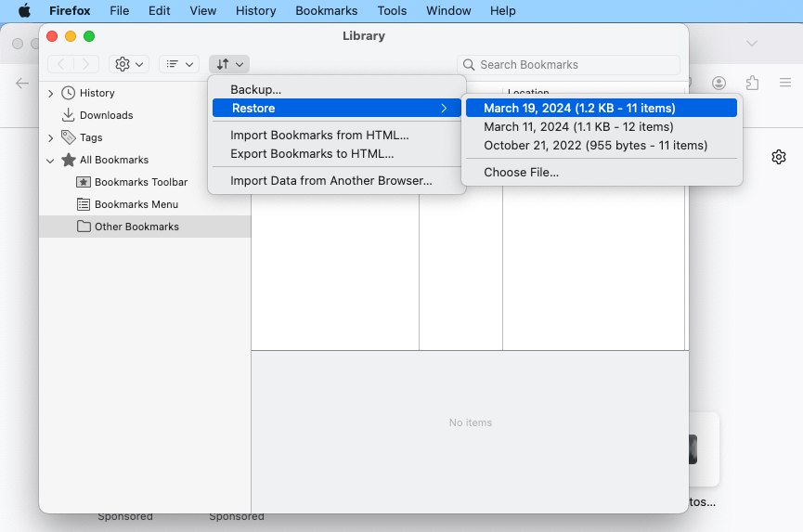Expand the History tree node
The width and height of the screenshot is (803, 532).
coord(50,93)
